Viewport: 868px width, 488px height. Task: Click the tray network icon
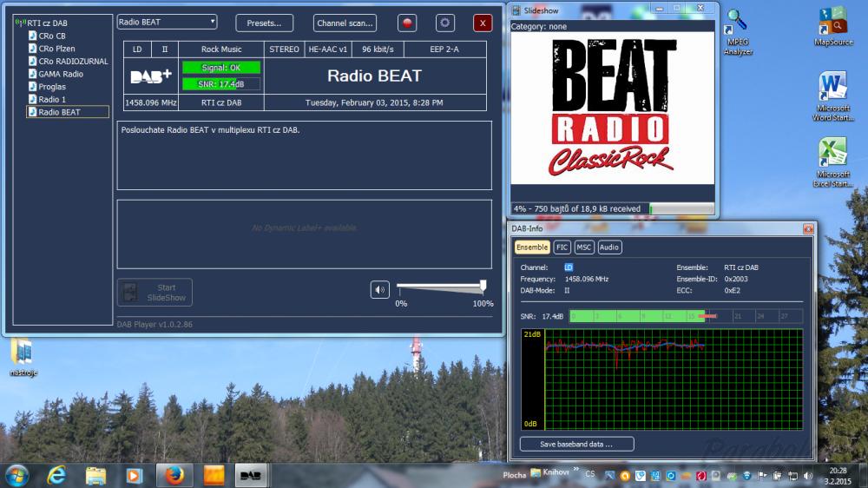[792, 476]
